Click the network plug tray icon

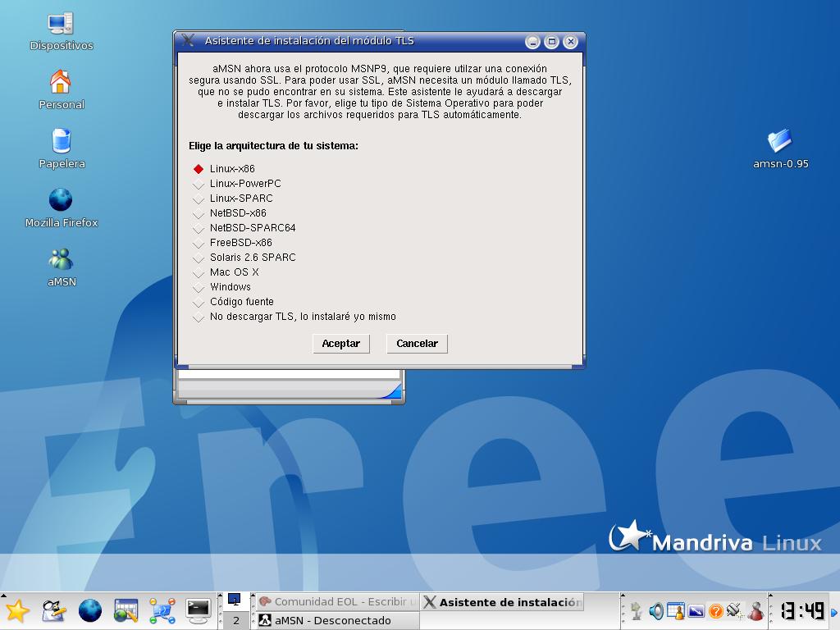[735, 610]
